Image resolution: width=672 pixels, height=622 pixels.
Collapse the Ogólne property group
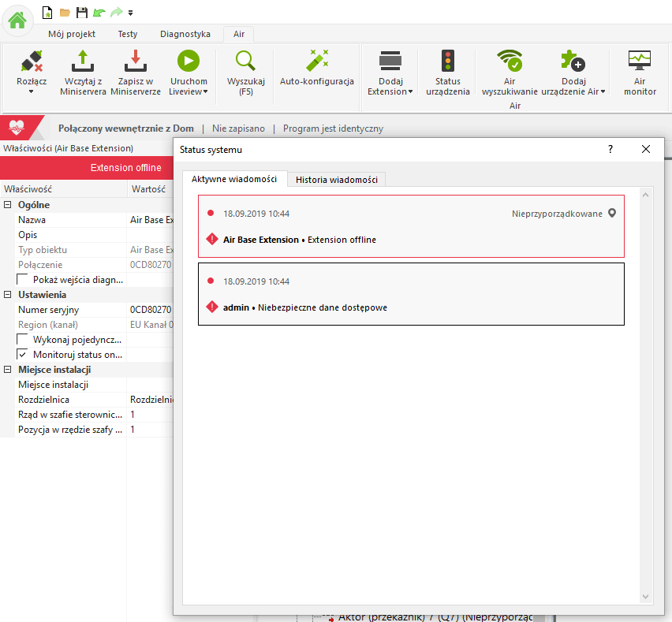point(8,205)
